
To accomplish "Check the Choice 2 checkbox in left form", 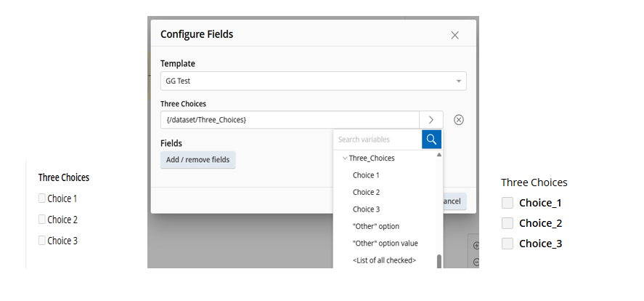I will [42, 219].
